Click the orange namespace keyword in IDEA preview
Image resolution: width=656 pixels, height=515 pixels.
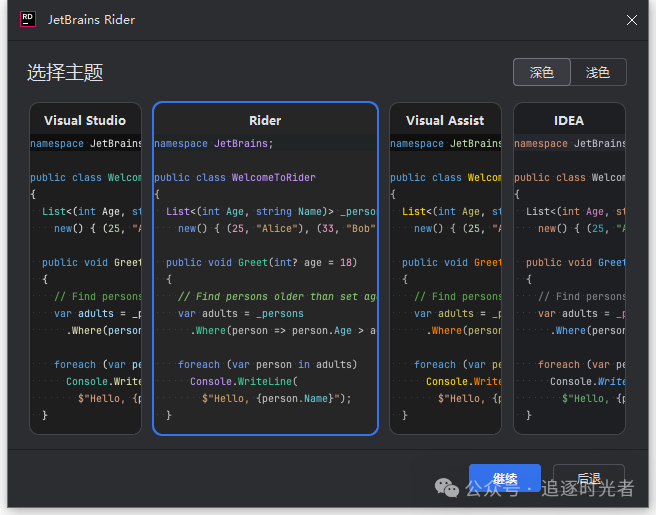click(x=541, y=143)
